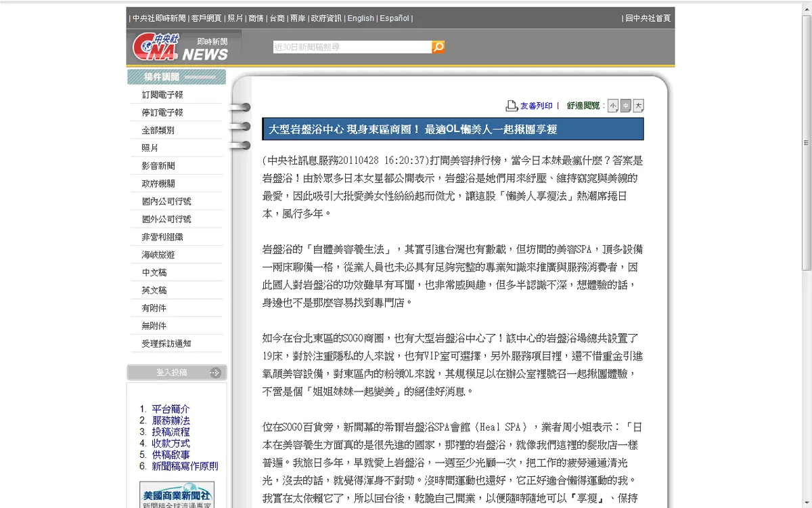Open the 友善列印 print-friendly link
This screenshot has height=508, width=812.
tap(536, 106)
